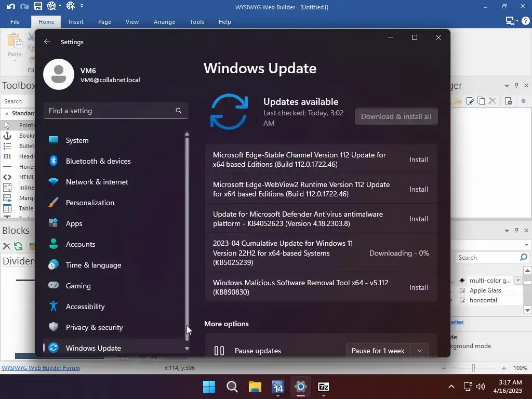
Task: Install Microsoft Edge-Stable Channel update
Action: [418, 159]
